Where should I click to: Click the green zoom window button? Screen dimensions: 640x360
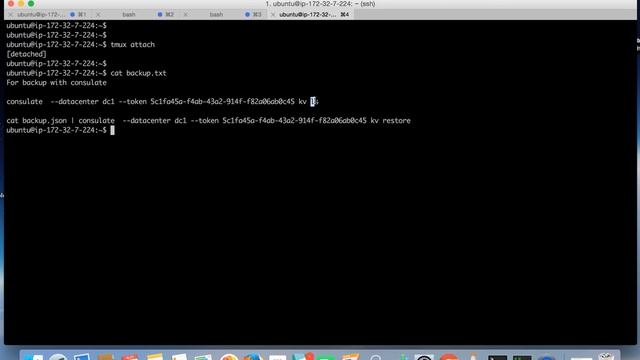(x=31, y=4)
